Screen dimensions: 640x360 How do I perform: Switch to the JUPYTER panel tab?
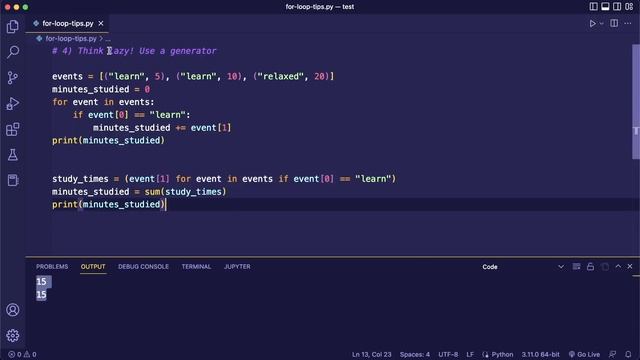point(237,267)
